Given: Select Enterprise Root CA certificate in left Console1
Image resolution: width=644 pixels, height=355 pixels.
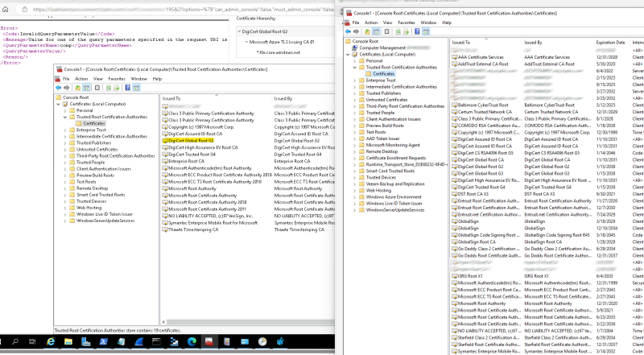Looking at the screenshot, I should coord(186,161).
